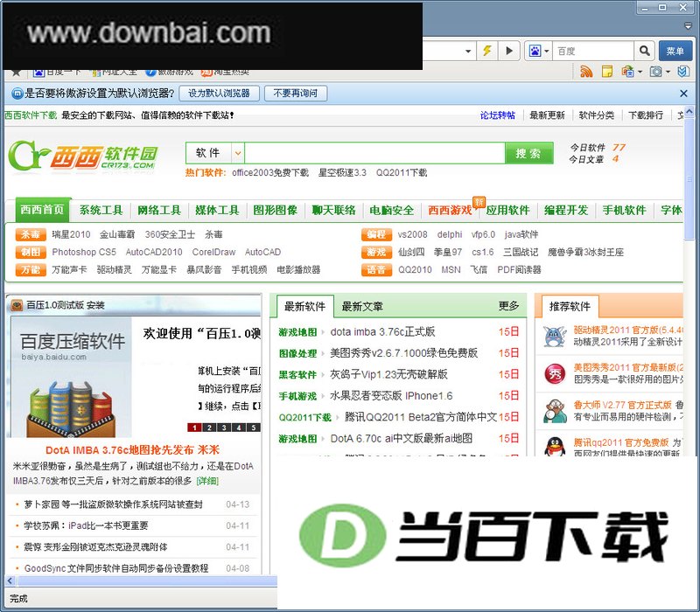Open the 西西首页 navigation tab
Image resolution: width=700 pixels, height=612 pixels.
(43, 210)
